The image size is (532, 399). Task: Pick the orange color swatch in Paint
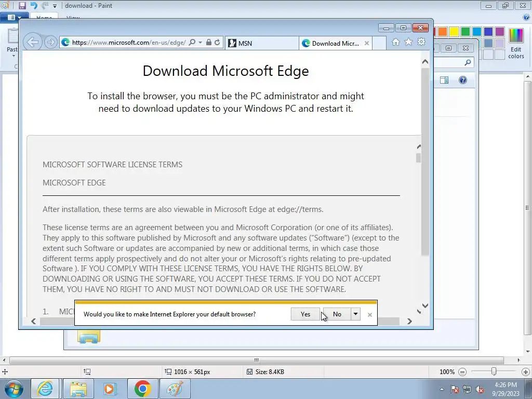443,32
